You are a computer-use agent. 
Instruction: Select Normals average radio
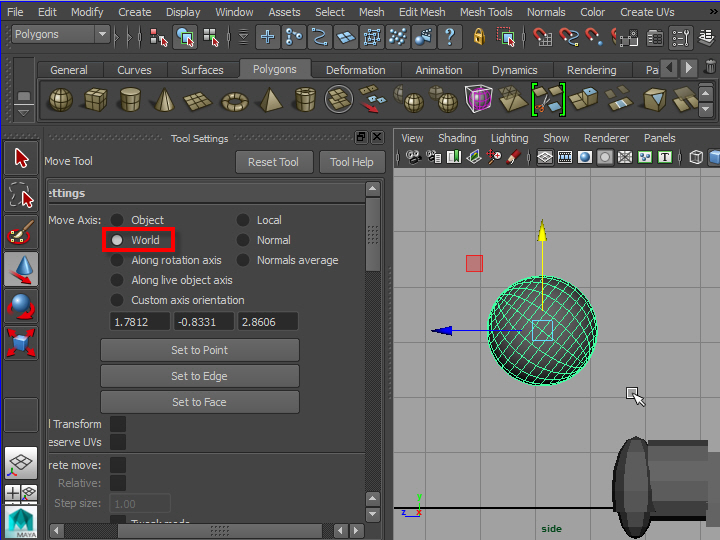(x=243, y=260)
